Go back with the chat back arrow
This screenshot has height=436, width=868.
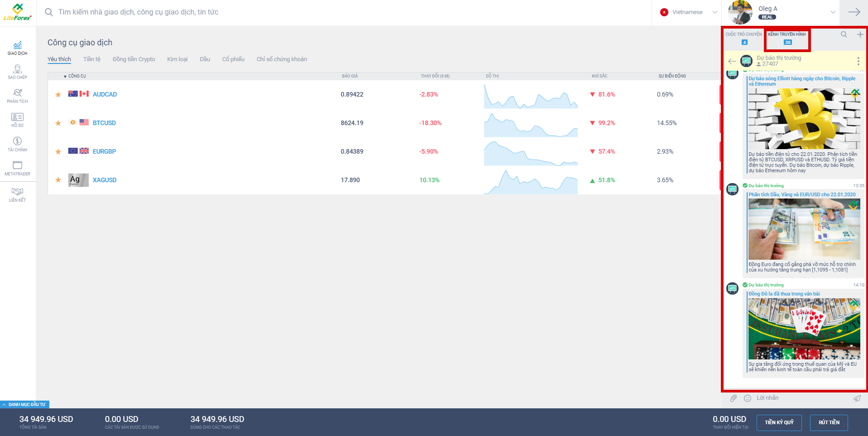pyautogui.click(x=732, y=61)
